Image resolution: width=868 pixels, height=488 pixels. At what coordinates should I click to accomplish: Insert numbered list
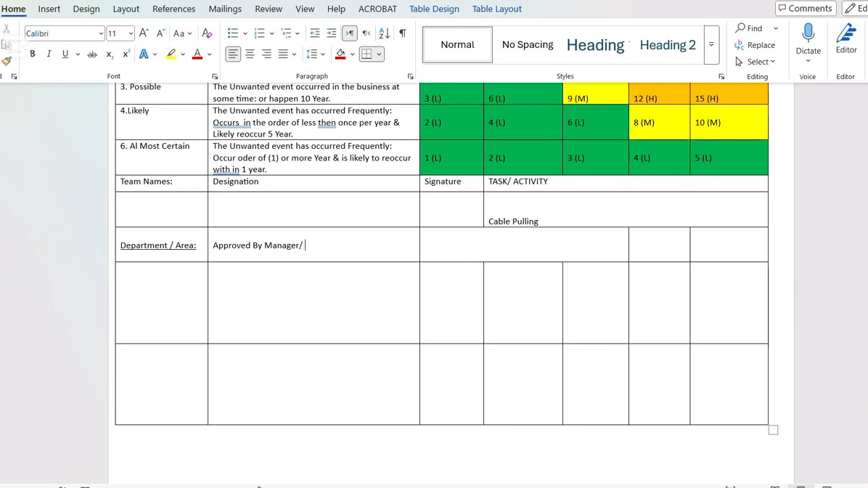[259, 33]
